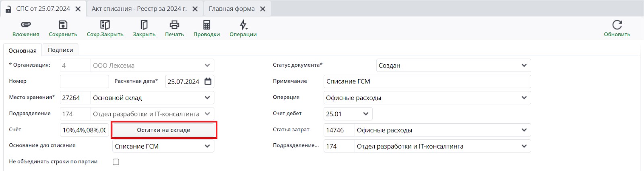Expand the Статус документа dropdown

[524, 65]
